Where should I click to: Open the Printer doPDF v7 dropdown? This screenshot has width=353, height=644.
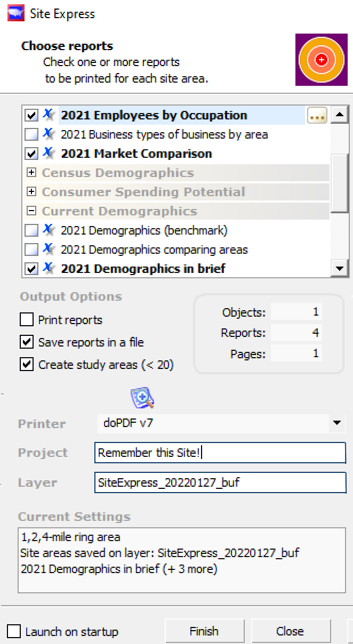(x=336, y=423)
